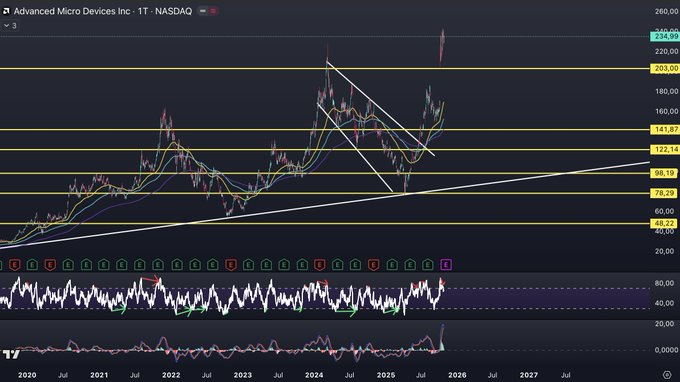680x382 pixels.
Task: Click the 2020 label on time axis
Action: pos(27,375)
